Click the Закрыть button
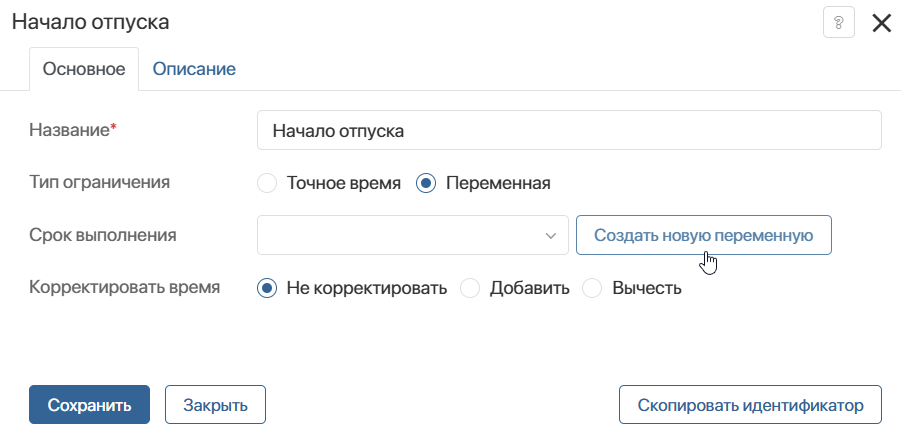The image size is (901, 431). point(215,405)
